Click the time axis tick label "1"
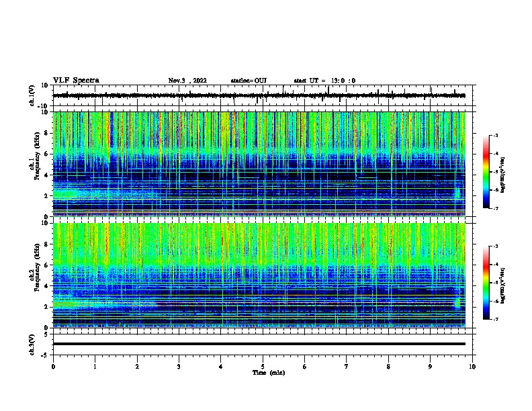Screen dimensions: 532x411 tap(95, 367)
